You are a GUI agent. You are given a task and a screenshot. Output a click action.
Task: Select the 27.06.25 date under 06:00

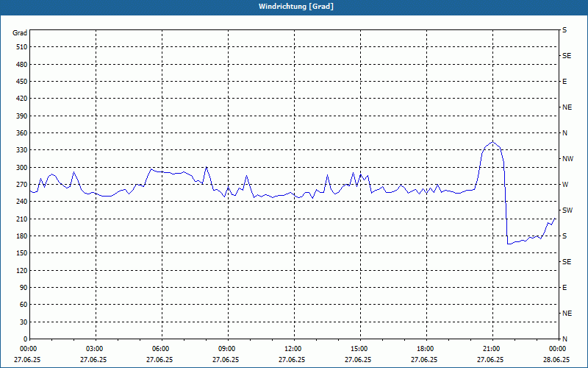point(159,360)
